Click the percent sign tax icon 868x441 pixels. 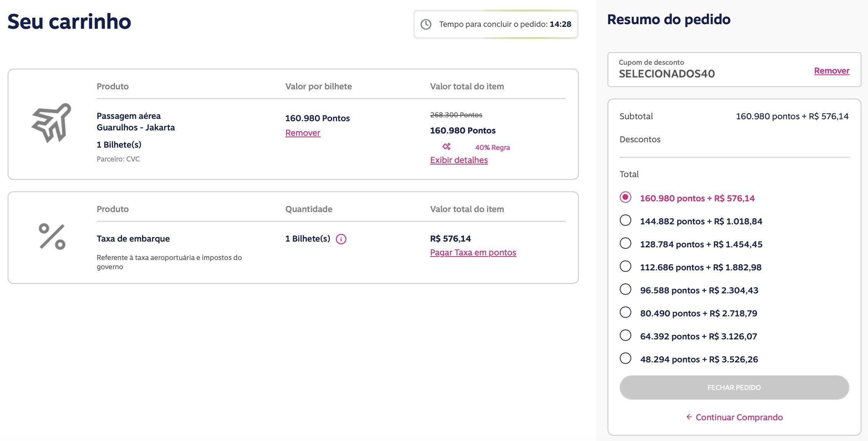[52, 237]
